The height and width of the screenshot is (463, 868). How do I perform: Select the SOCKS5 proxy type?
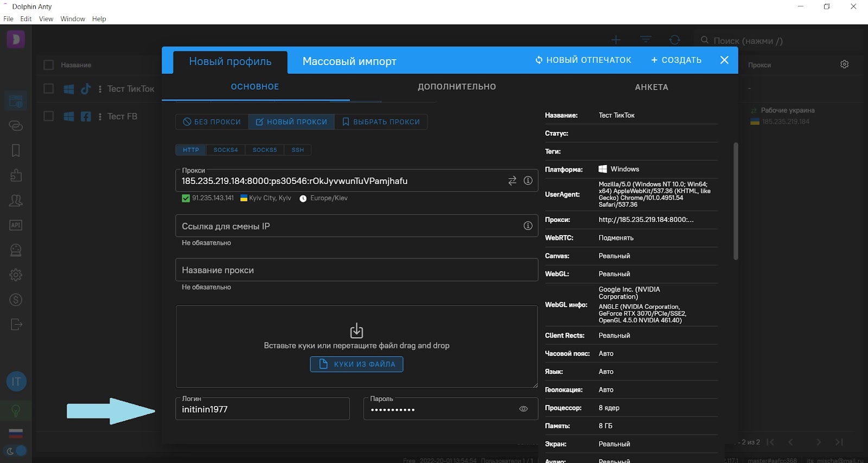(265, 150)
